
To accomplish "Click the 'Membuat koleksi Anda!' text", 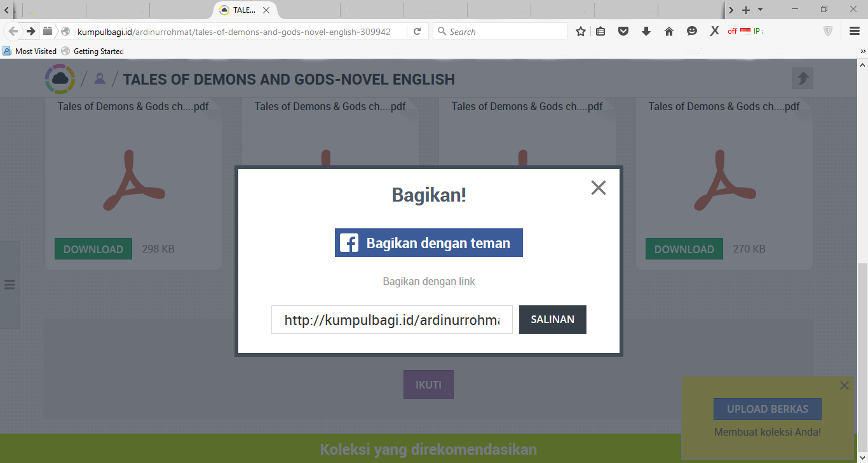I will (768, 432).
